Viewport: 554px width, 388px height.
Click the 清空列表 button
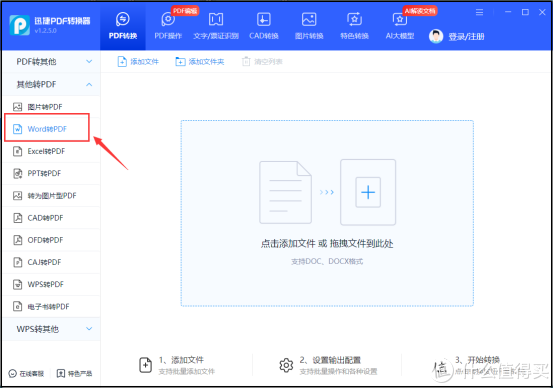tap(262, 62)
